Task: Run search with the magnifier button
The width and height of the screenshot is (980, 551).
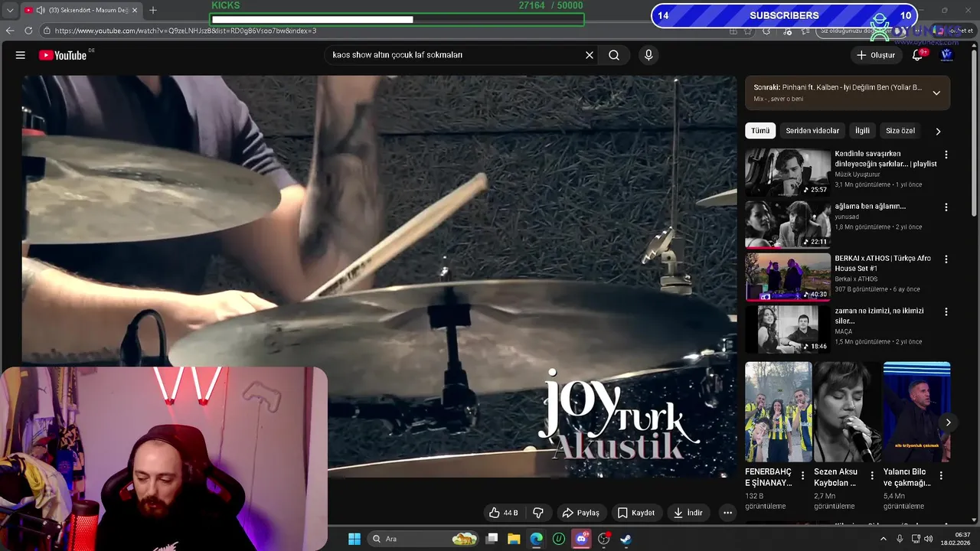Action: click(614, 55)
